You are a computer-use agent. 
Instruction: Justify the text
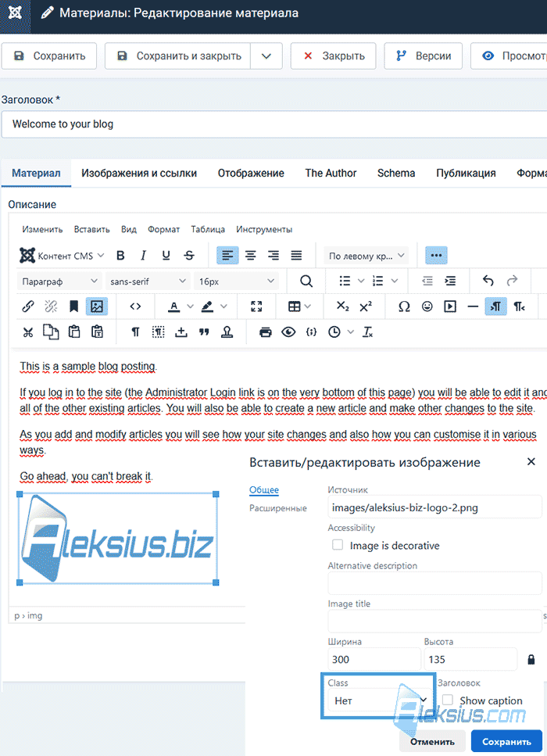[x=296, y=256]
